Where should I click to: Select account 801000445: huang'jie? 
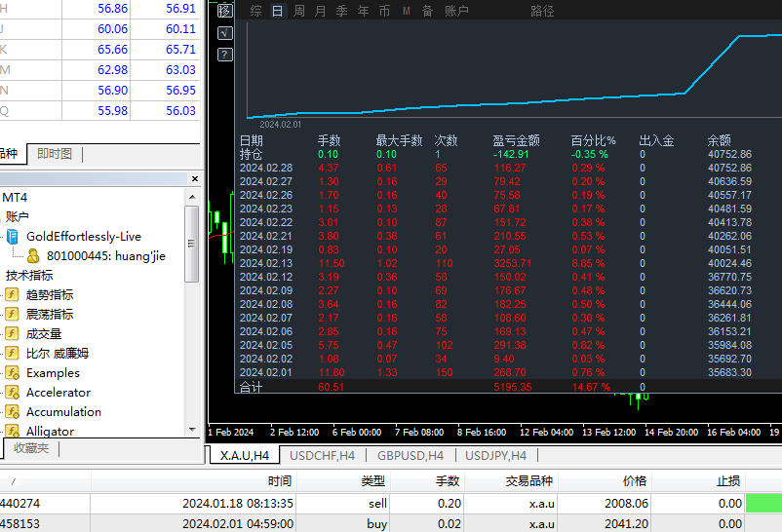[105, 256]
